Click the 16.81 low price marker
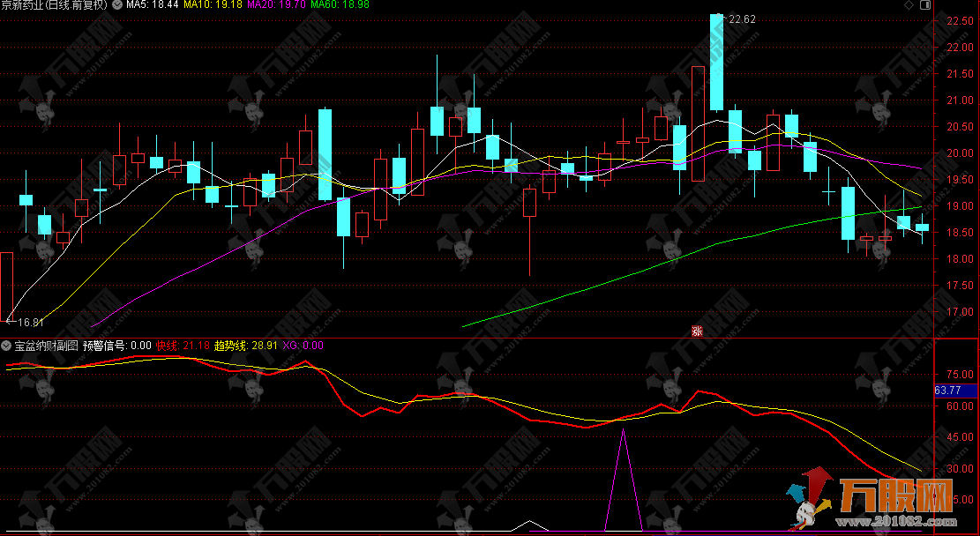 point(31,323)
